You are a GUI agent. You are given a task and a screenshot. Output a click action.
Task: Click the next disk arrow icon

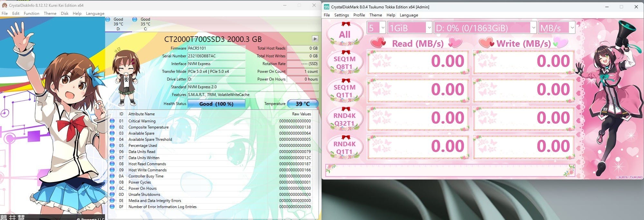pyautogui.click(x=315, y=39)
